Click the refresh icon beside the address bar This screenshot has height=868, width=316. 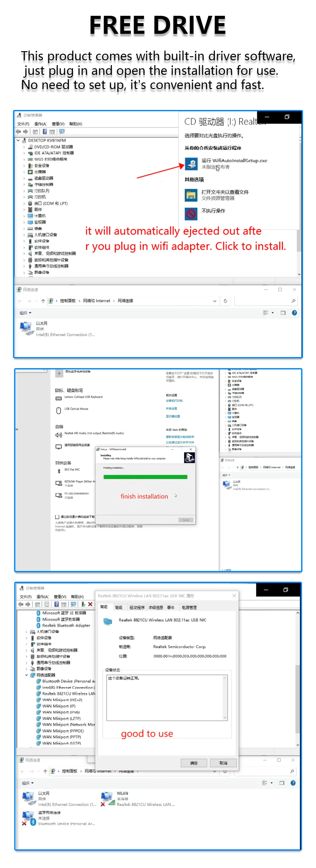[225, 301]
